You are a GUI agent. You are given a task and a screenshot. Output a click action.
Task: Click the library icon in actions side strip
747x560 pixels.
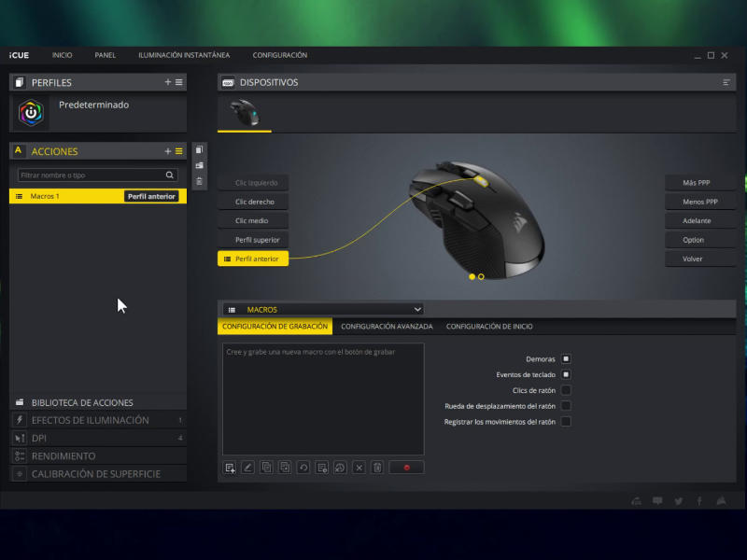click(x=200, y=165)
